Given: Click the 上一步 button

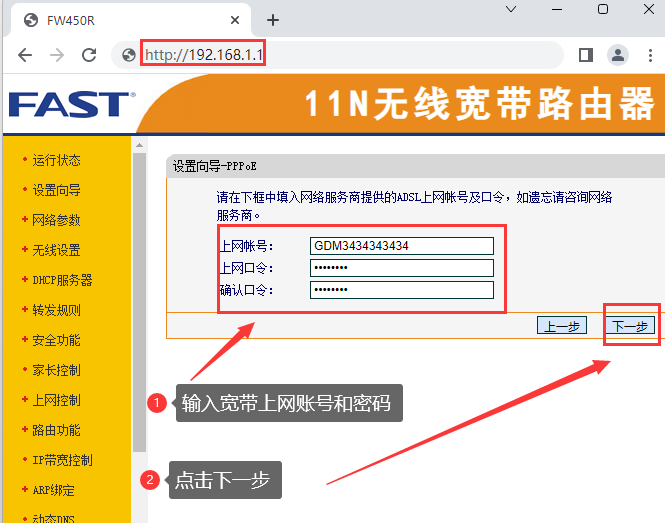Looking at the screenshot, I should 561,326.
